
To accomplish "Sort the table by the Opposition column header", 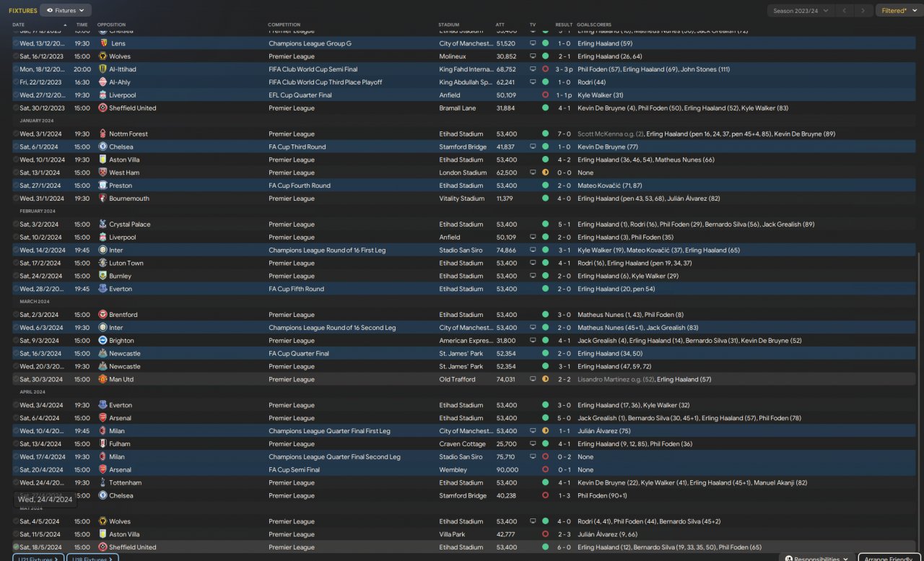I will click(x=111, y=25).
